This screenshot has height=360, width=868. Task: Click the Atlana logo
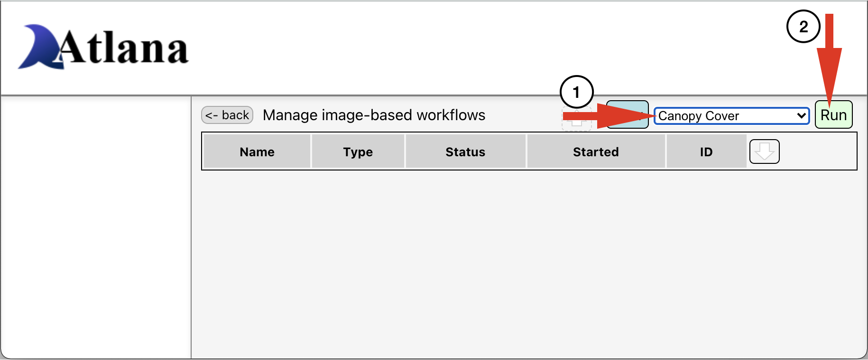pyautogui.click(x=103, y=47)
